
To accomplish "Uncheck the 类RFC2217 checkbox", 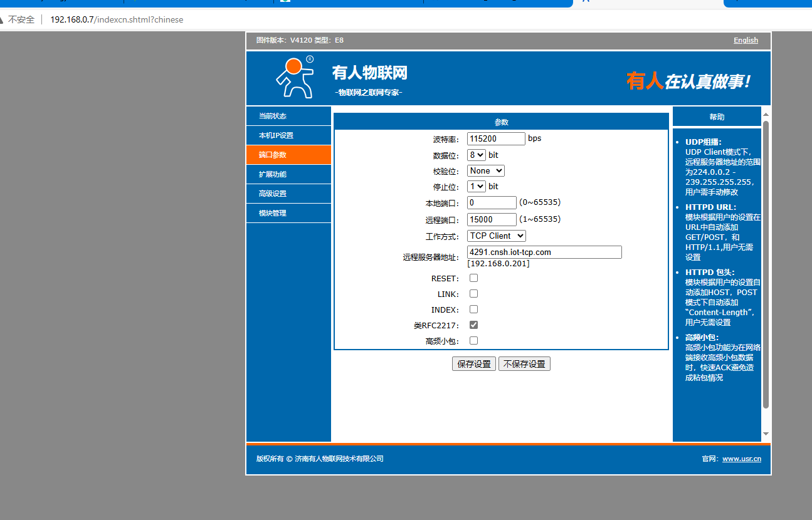I will coord(473,325).
